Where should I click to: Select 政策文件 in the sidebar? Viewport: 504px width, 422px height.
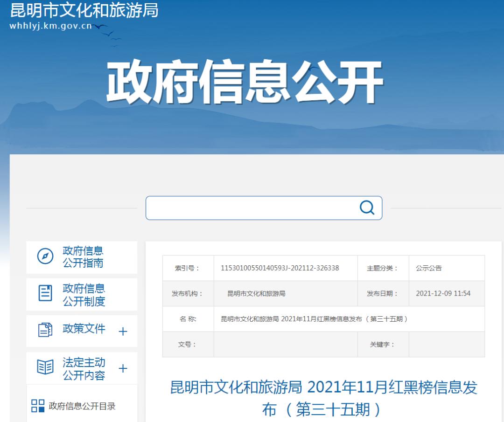point(84,329)
